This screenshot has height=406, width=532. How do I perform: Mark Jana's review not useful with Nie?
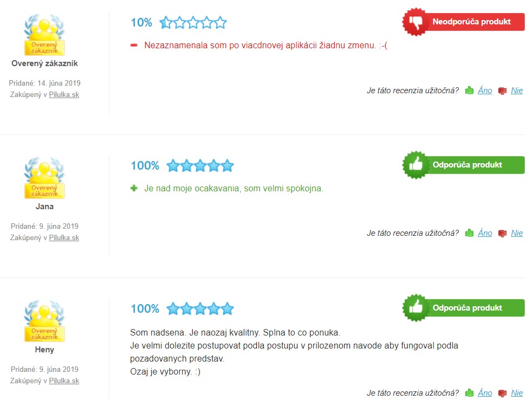click(517, 233)
